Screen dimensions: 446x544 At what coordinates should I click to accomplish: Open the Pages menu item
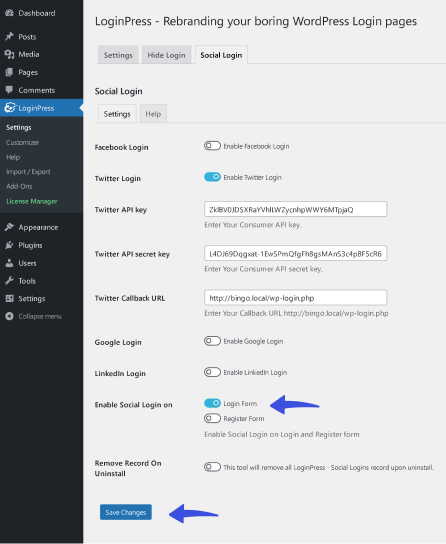point(42,72)
